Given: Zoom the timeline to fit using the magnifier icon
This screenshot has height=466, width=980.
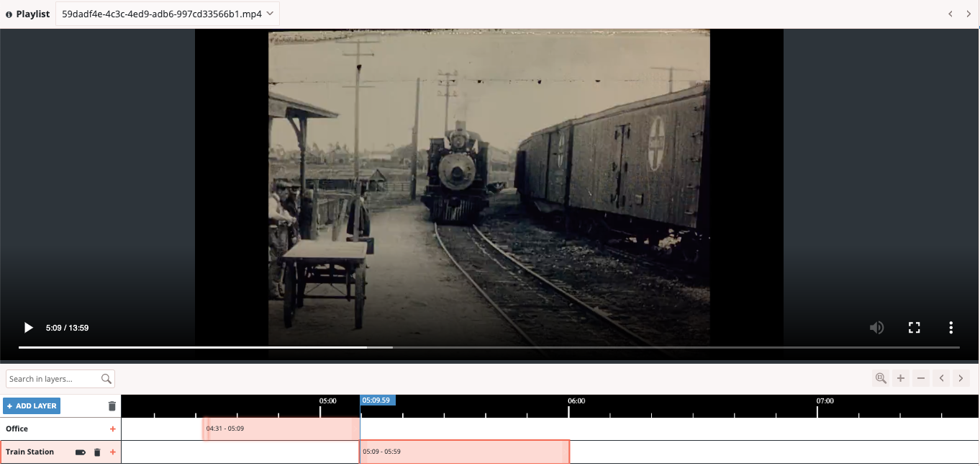Looking at the screenshot, I should 880,378.
